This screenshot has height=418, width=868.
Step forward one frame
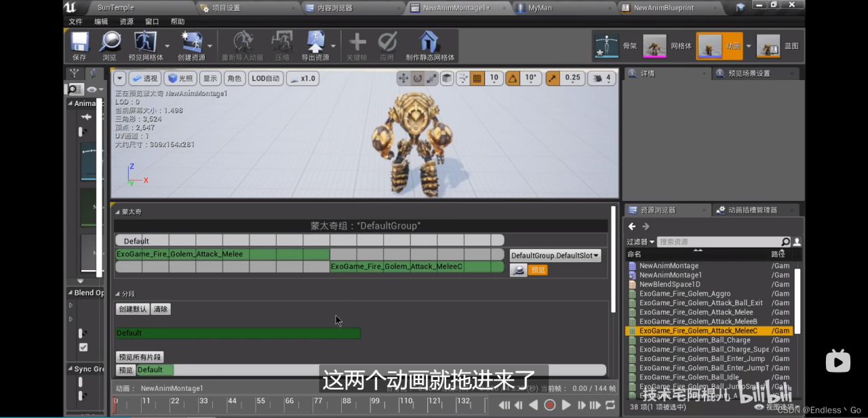[581, 405]
